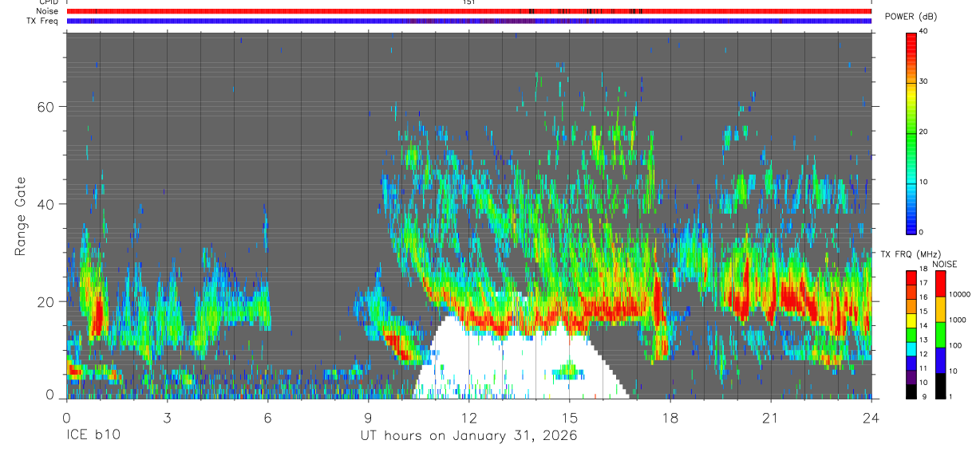The width and height of the screenshot is (980, 452).
Task: Click the 'Noise' row label at top
Action: pos(48,11)
